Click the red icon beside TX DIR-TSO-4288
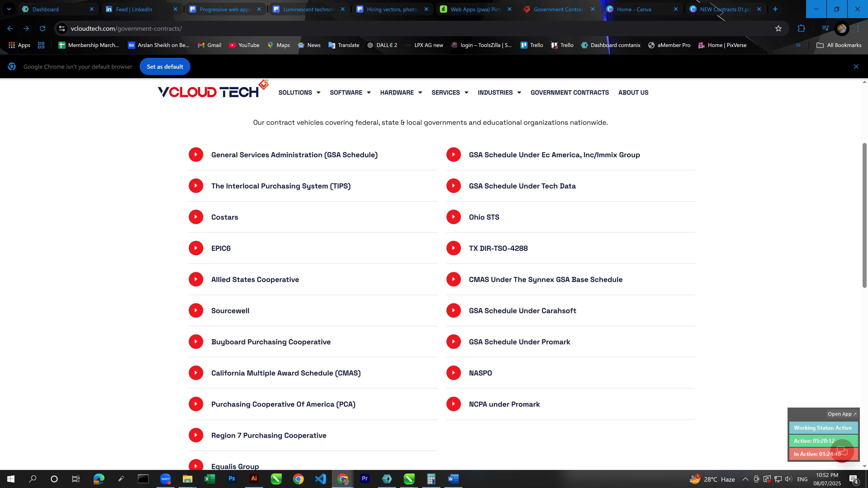Viewport: 868px width, 488px height. click(x=453, y=248)
